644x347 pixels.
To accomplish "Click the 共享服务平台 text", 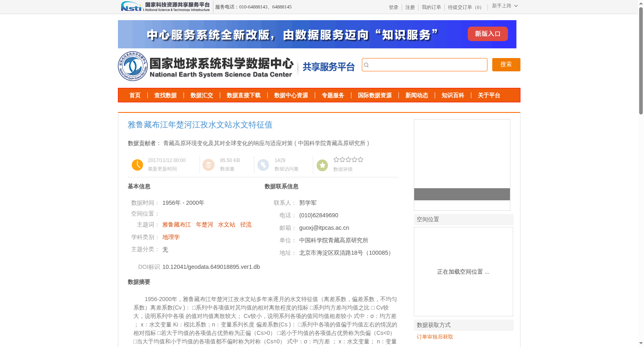I will click(328, 67).
